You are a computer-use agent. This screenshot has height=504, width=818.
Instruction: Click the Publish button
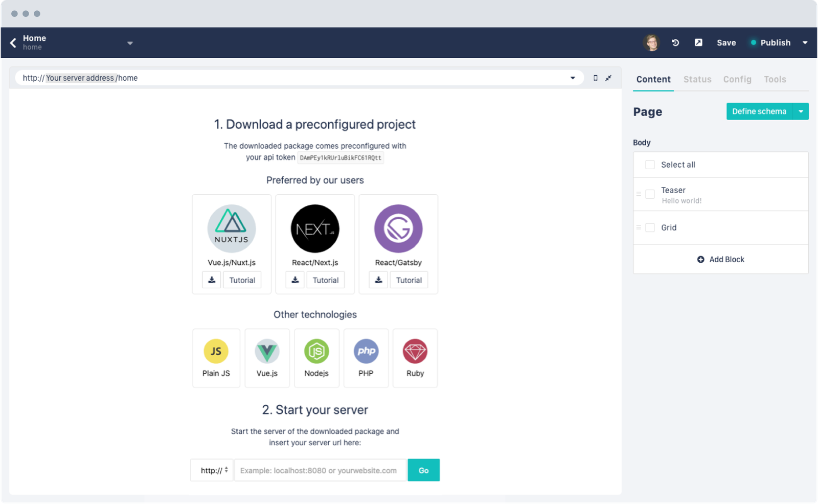[771, 43]
